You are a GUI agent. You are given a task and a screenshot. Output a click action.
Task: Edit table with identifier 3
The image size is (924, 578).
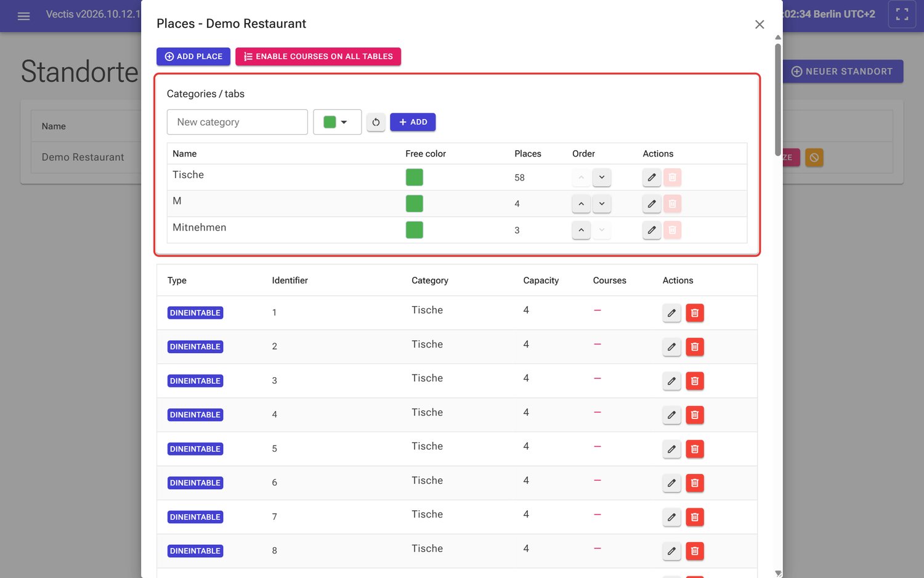click(672, 381)
